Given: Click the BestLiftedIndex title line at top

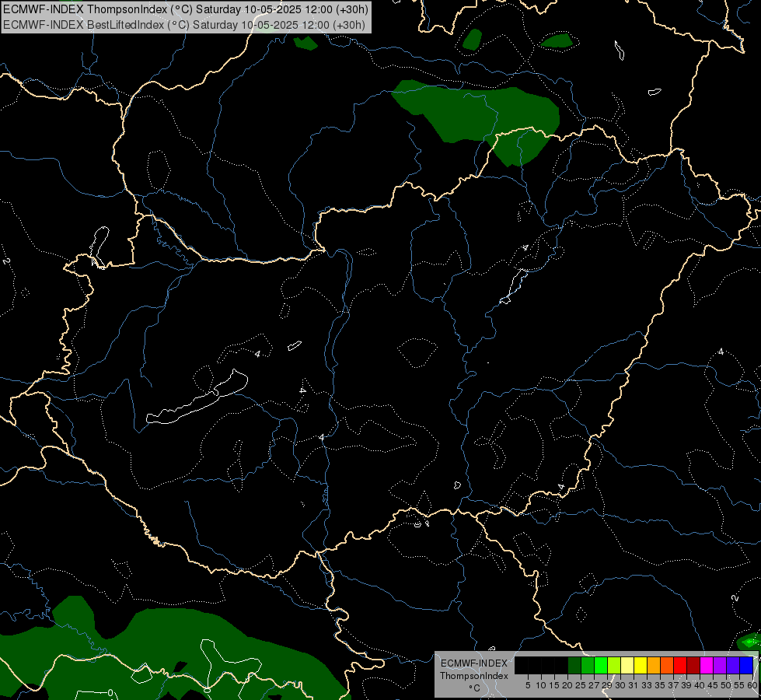Looking at the screenshot, I should coord(184,24).
